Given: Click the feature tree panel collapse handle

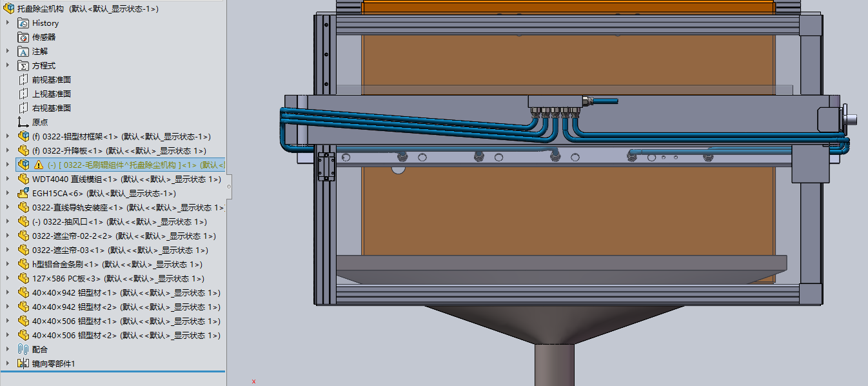Looking at the screenshot, I should [228, 187].
